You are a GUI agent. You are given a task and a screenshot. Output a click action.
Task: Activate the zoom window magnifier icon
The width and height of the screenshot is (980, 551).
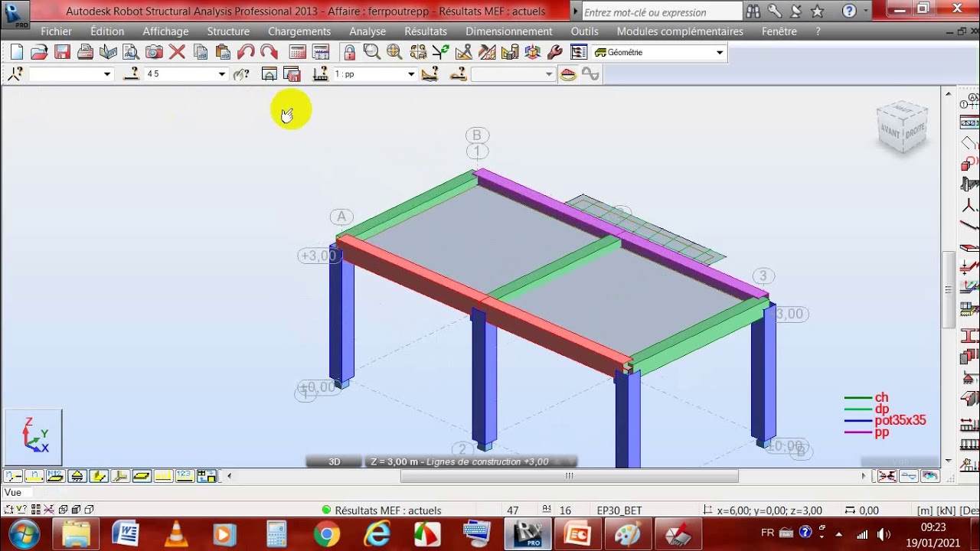372,52
